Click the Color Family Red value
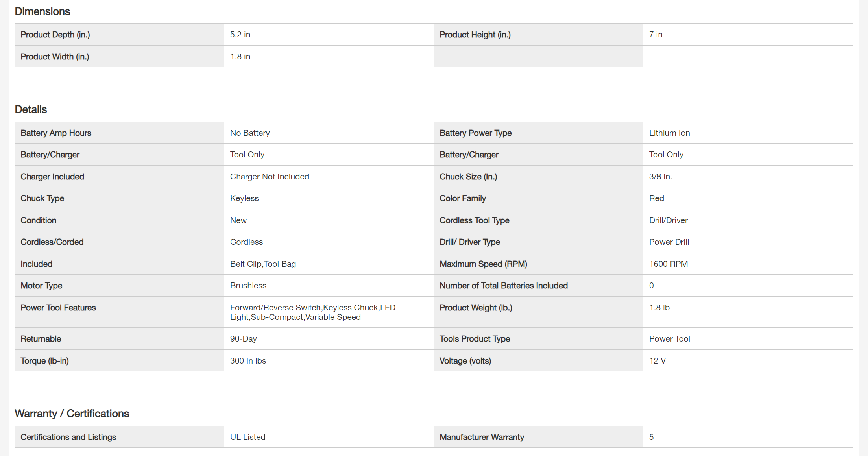868x456 pixels. tap(656, 198)
